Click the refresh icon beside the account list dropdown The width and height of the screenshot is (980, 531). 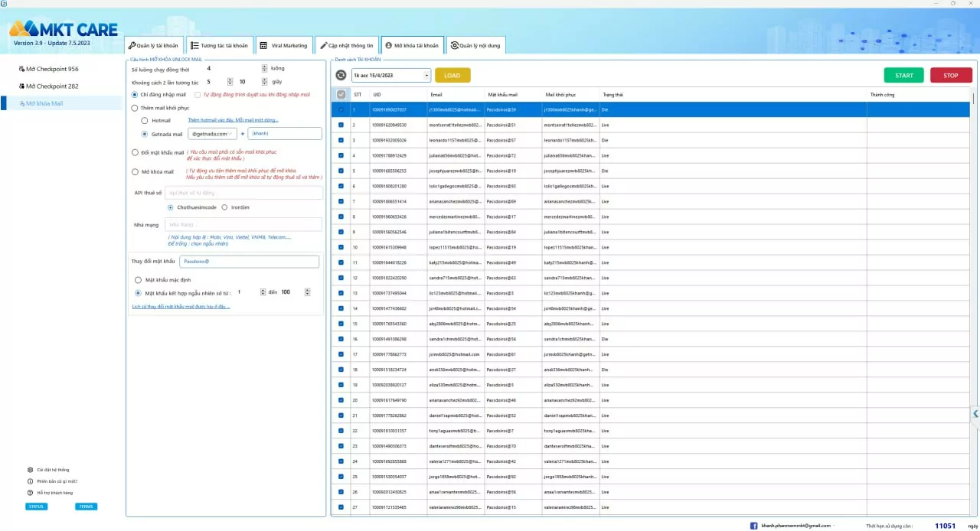pos(341,75)
